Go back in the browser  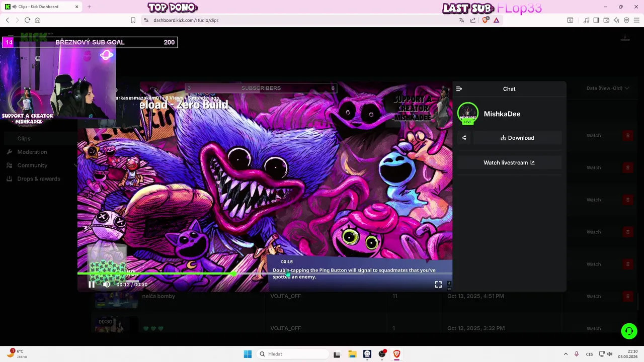click(x=8, y=20)
